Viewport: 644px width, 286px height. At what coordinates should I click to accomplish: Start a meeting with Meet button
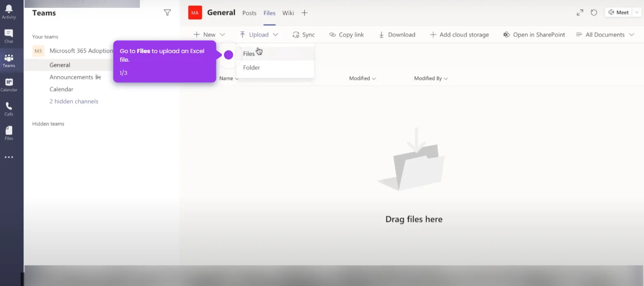[x=618, y=12]
